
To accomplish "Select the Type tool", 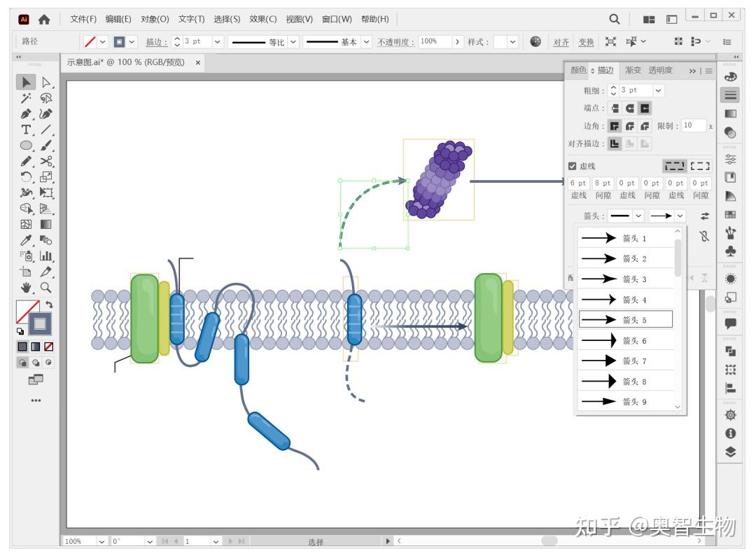I will point(26,130).
